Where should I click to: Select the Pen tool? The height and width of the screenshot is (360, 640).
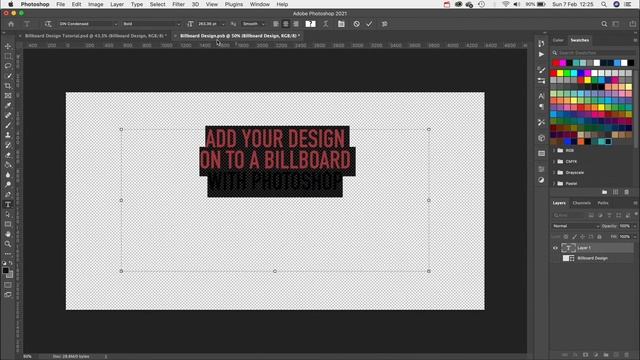click(x=8, y=195)
